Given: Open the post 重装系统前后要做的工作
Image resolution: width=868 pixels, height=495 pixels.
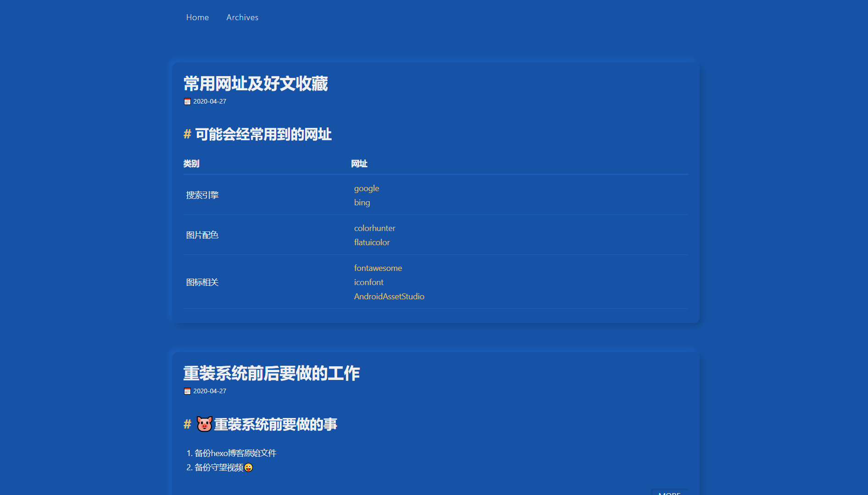Looking at the screenshot, I should click(272, 374).
